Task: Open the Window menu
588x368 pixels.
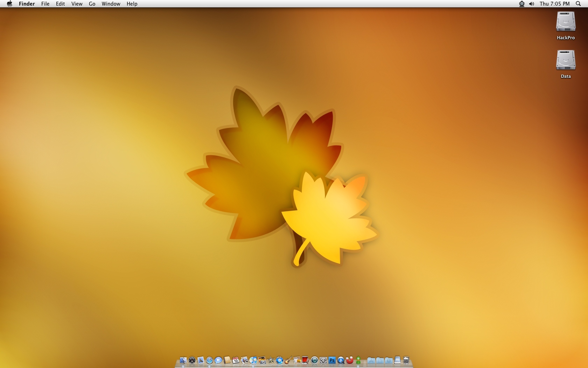Action: point(111,4)
